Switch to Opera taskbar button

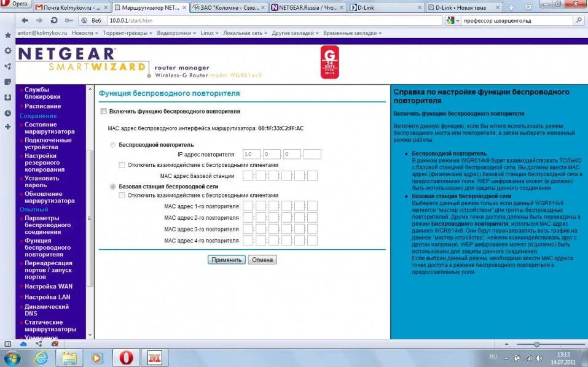click(126, 358)
